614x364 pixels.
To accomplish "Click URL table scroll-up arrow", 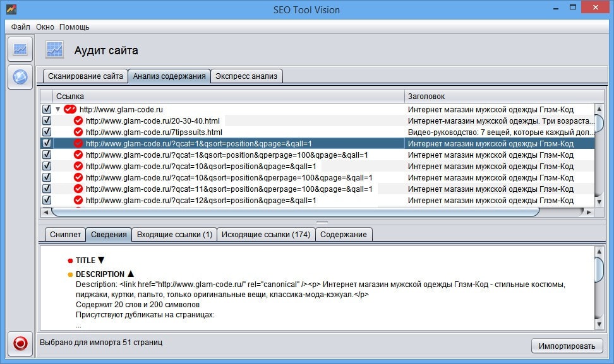I will tap(599, 109).
